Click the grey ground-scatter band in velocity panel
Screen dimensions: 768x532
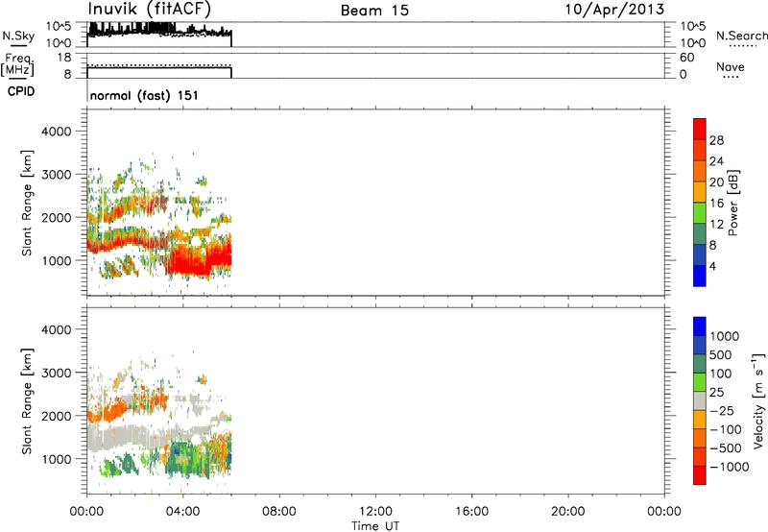click(128, 436)
